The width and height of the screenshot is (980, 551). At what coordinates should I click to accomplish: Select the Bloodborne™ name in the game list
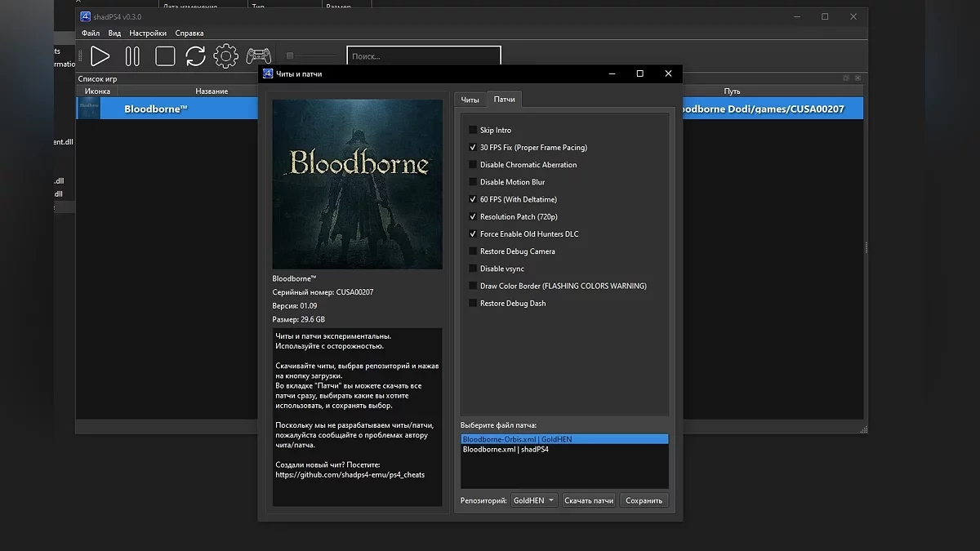(x=156, y=109)
